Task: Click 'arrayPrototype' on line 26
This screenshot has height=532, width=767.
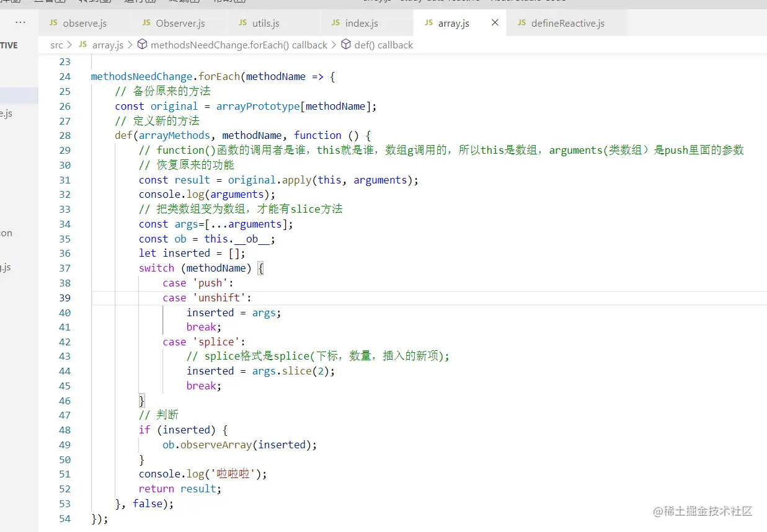Action: pyautogui.click(x=258, y=106)
